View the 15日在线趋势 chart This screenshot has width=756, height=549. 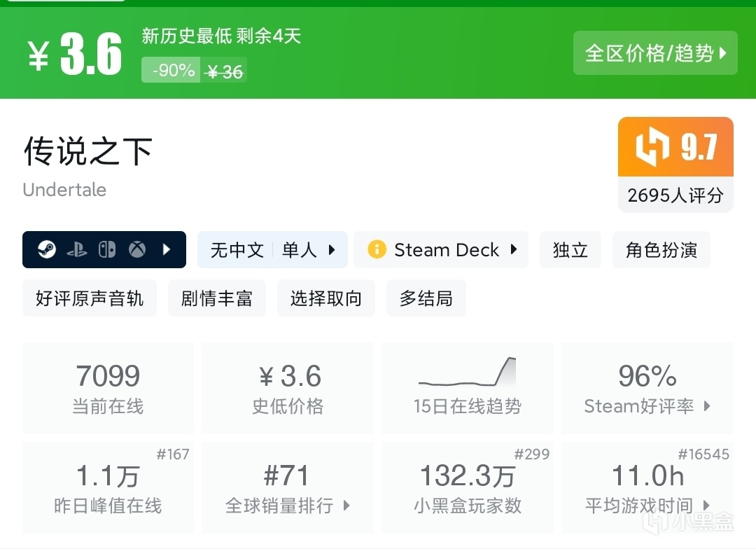(x=467, y=387)
